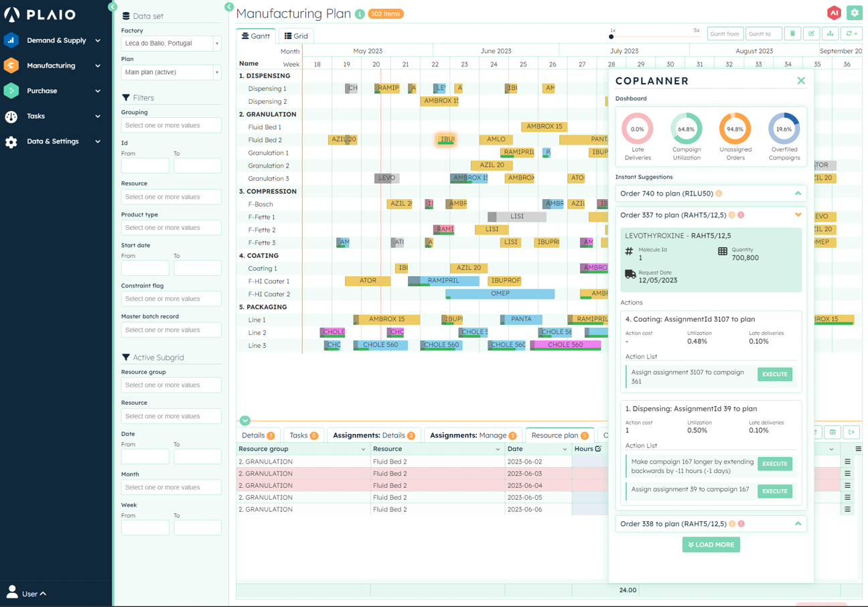Click the Gantt zoom slider handle
The height and width of the screenshot is (607, 868).
(x=611, y=37)
